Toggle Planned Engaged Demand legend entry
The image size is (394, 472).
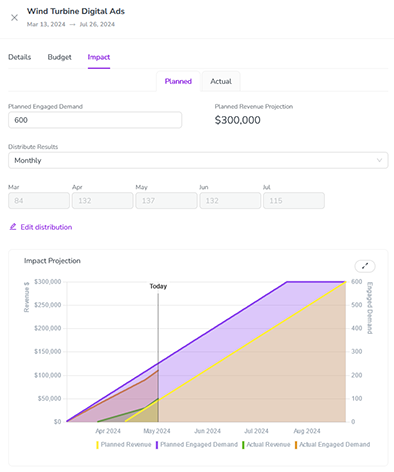[x=196, y=445]
